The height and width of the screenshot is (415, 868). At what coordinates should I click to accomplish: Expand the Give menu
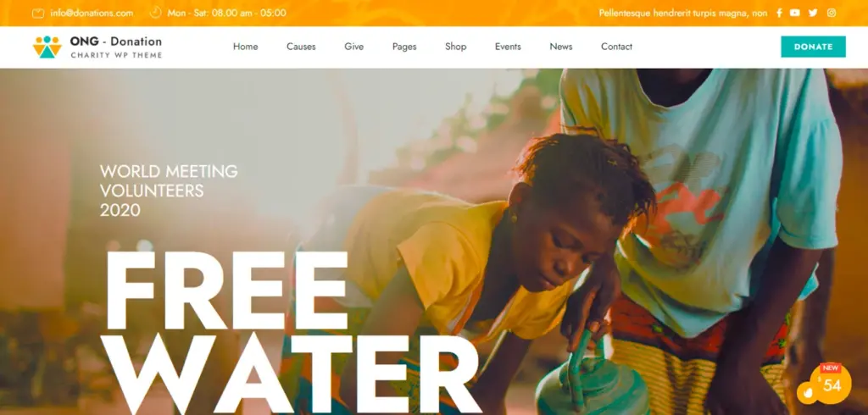353,47
